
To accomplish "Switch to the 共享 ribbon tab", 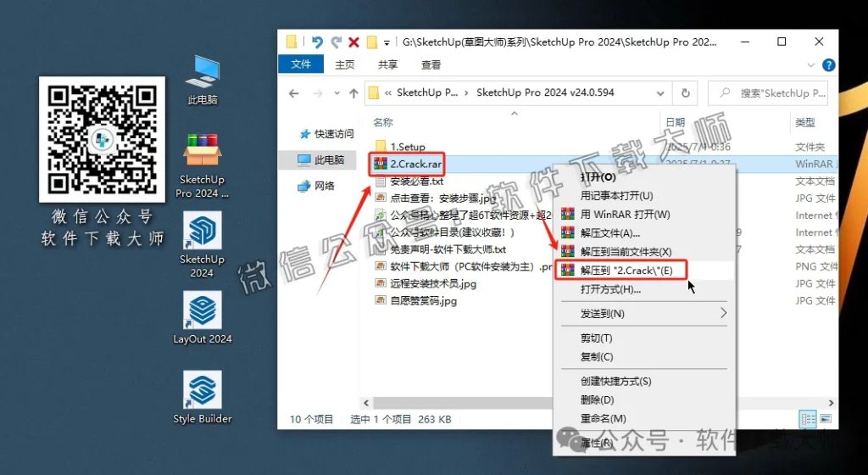I will pyautogui.click(x=387, y=64).
